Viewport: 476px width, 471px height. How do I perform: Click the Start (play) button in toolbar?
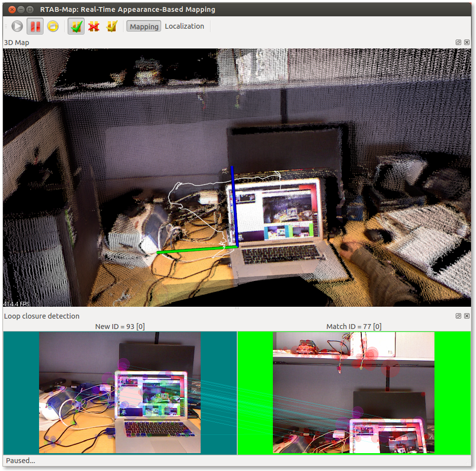(17, 26)
